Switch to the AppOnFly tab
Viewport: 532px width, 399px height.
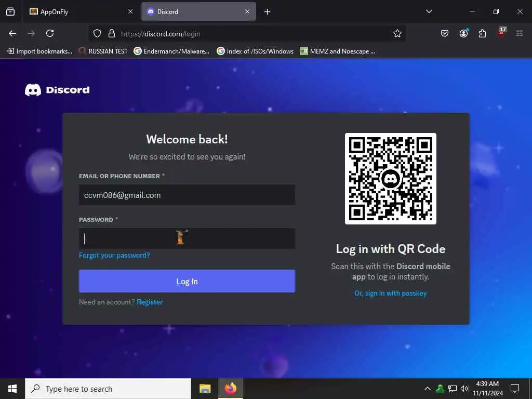[x=82, y=12]
